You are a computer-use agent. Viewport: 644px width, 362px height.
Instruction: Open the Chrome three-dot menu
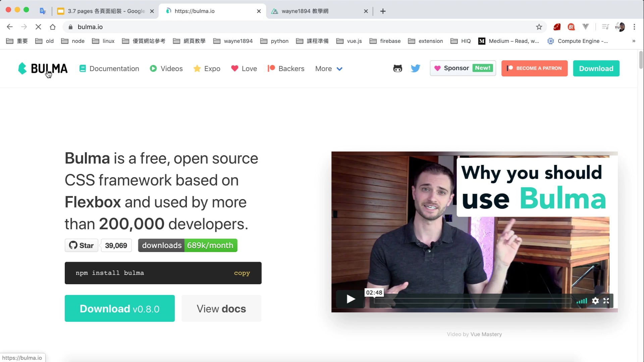634,27
